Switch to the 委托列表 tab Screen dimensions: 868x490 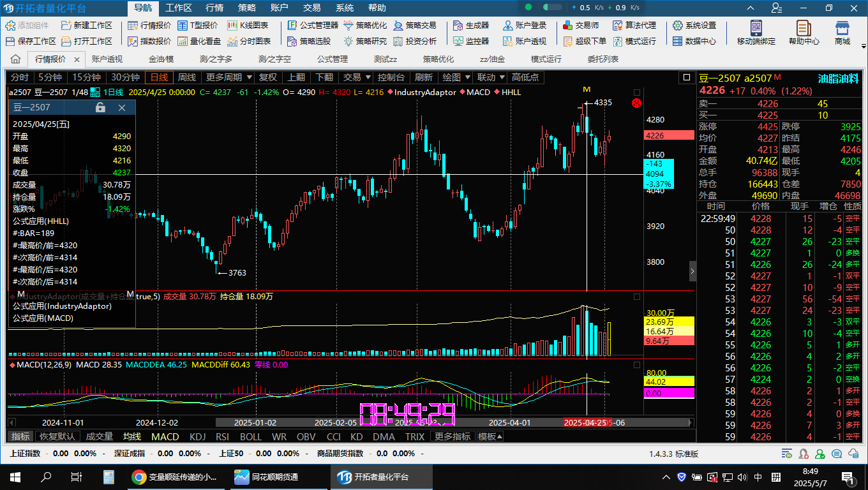tap(603, 59)
